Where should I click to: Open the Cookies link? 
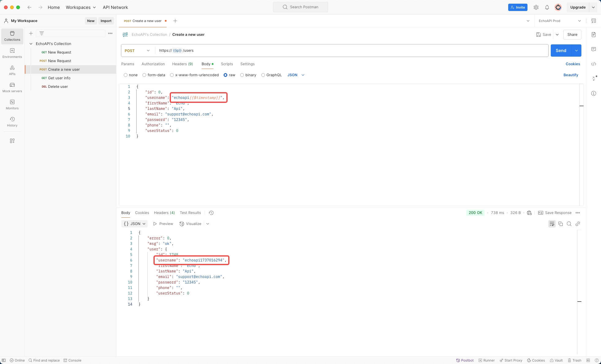click(x=573, y=64)
